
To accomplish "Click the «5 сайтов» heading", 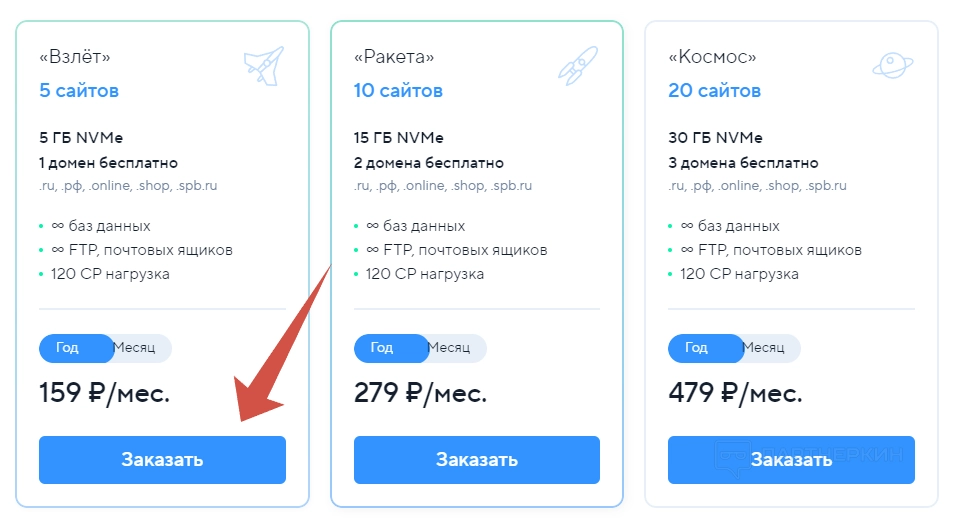I will coord(79,91).
